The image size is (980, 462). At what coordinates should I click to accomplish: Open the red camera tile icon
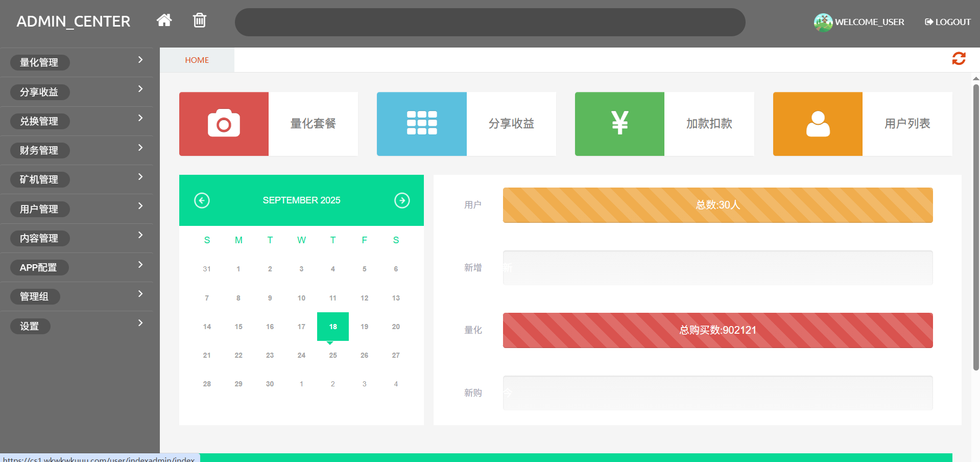tap(224, 124)
